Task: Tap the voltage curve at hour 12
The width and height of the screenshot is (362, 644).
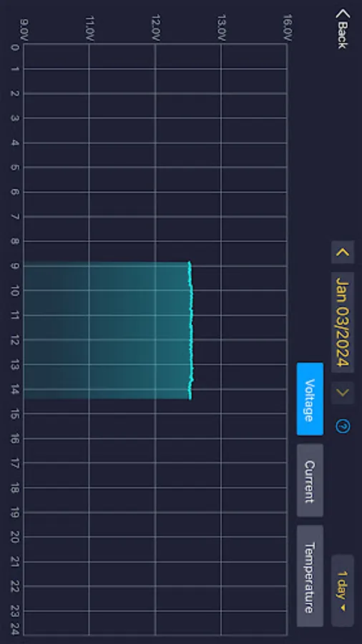Action: pyautogui.click(x=191, y=340)
